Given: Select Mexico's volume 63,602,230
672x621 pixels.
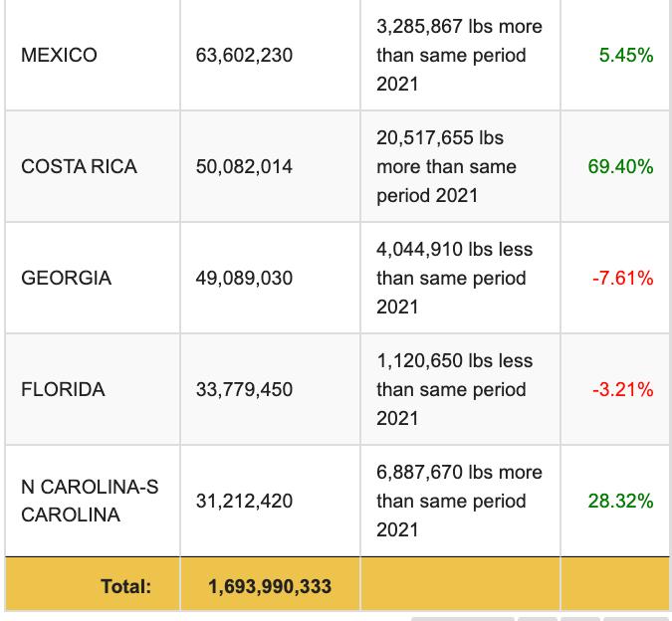Looking at the screenshot, I should click(x=244, y=55).
